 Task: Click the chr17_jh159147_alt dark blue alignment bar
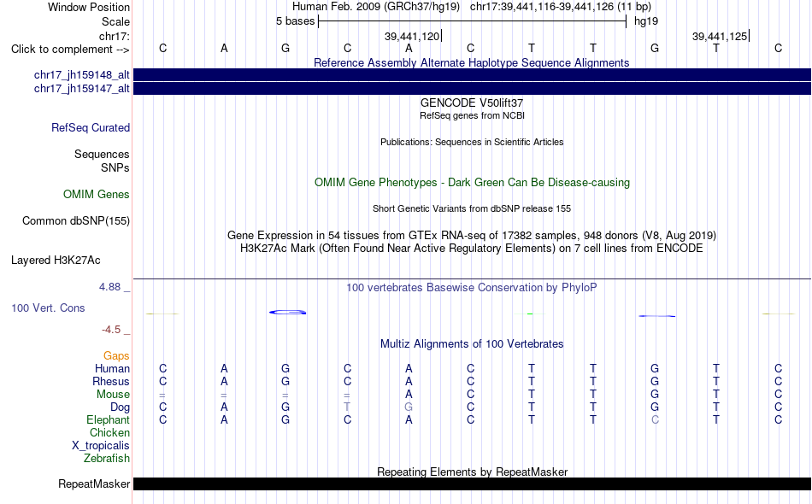tap(472, 89)
